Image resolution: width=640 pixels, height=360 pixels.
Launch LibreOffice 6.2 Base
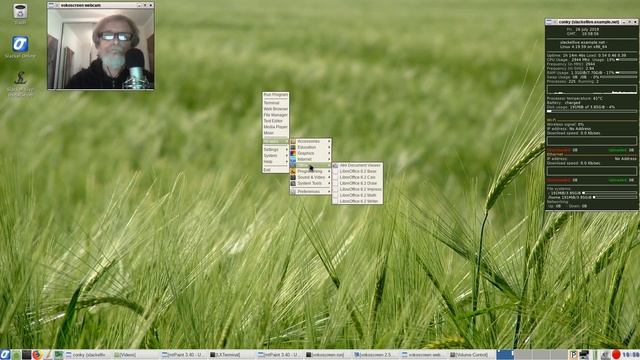[x=357, y=171]
